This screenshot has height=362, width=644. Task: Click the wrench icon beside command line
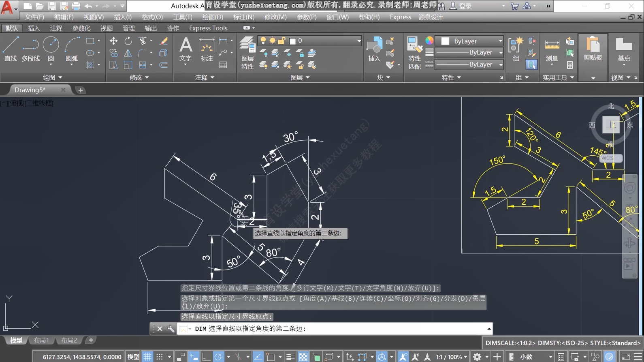[x=171, y=329]
